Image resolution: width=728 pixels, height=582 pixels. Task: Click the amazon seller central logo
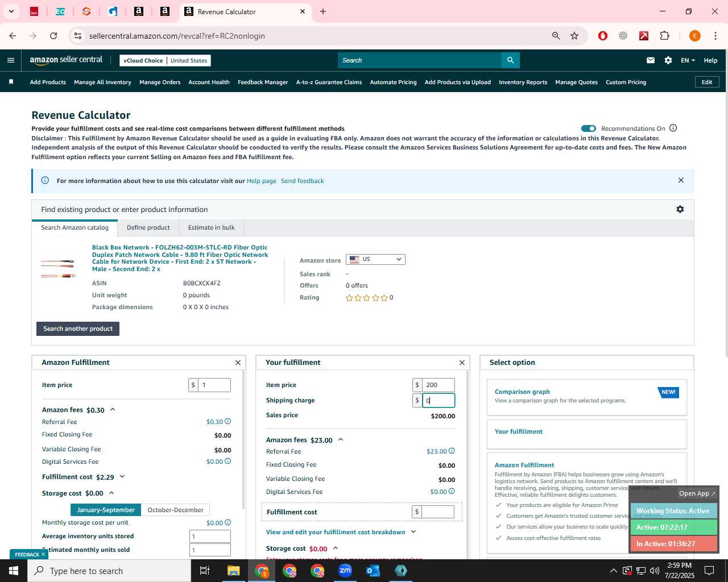tap(66, 60)
